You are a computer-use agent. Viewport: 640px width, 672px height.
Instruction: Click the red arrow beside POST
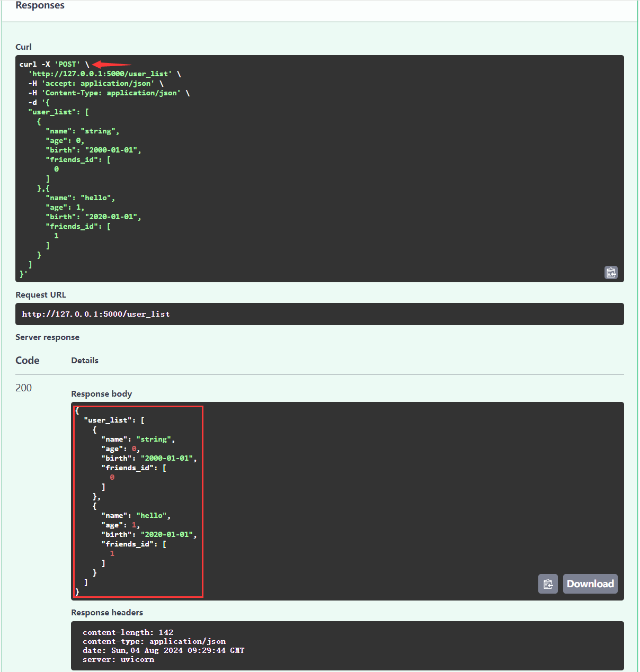tap(111, 64)
